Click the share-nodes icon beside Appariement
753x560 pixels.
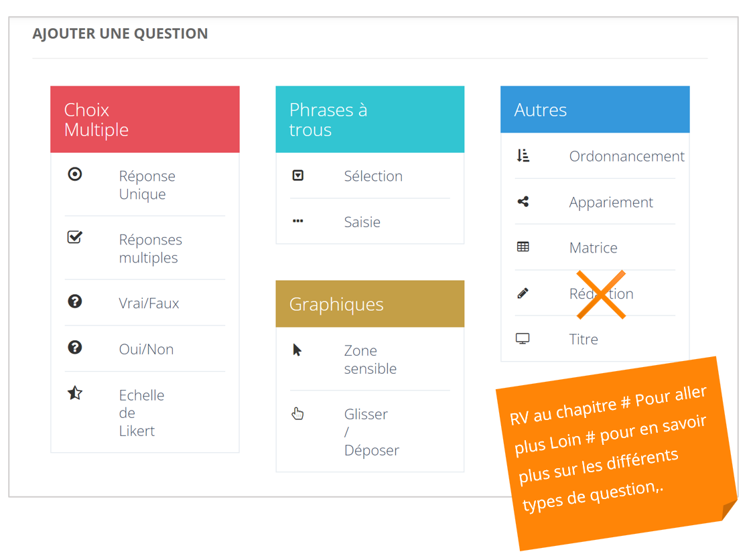(x=523, y=202)
